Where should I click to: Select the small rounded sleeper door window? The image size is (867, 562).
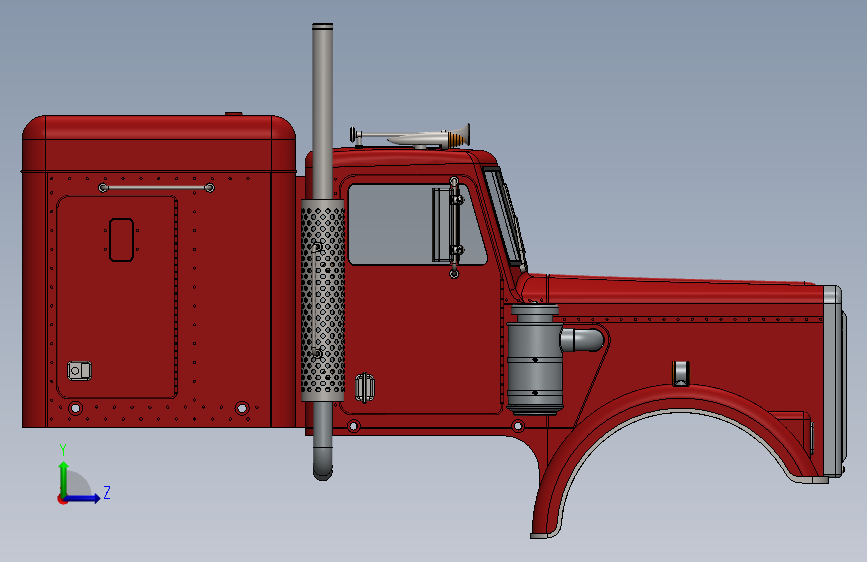point(122,240)
